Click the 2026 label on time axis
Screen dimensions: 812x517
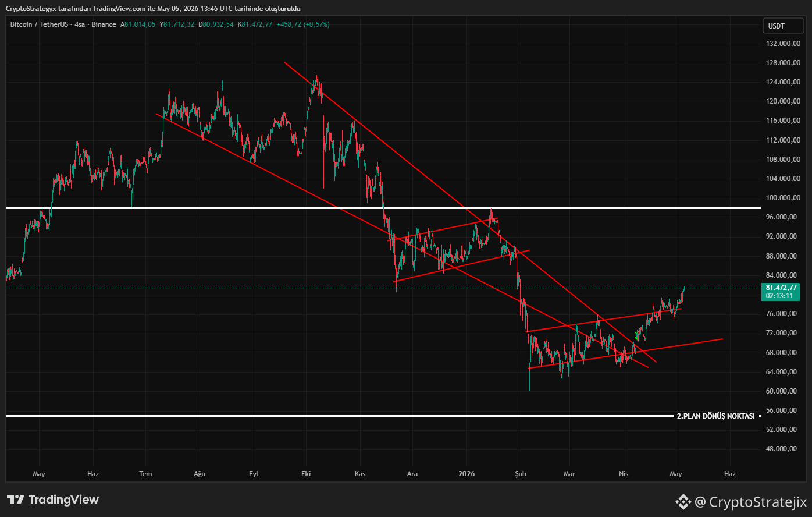466,474
